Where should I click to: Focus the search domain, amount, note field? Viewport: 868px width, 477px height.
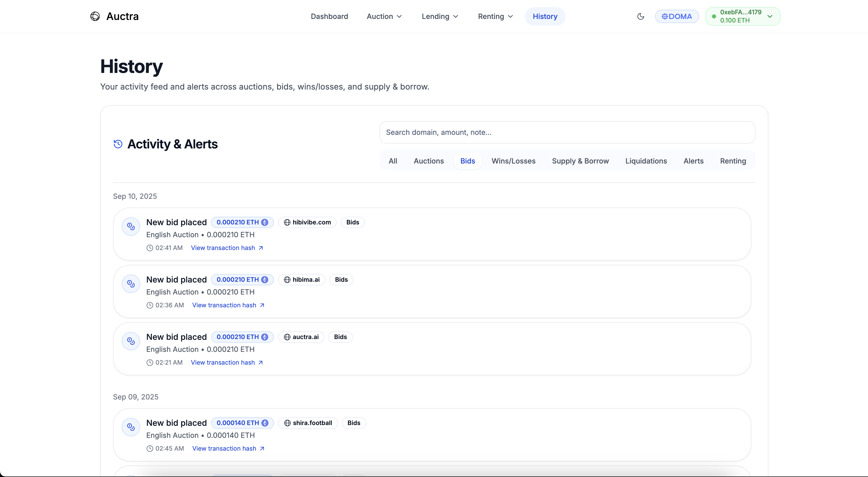[567, 132]
